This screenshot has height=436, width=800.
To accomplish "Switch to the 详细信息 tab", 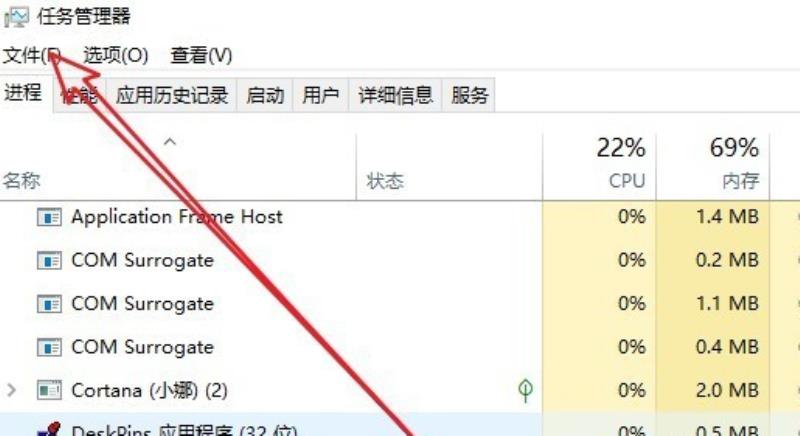I will (x=395, y=95).
